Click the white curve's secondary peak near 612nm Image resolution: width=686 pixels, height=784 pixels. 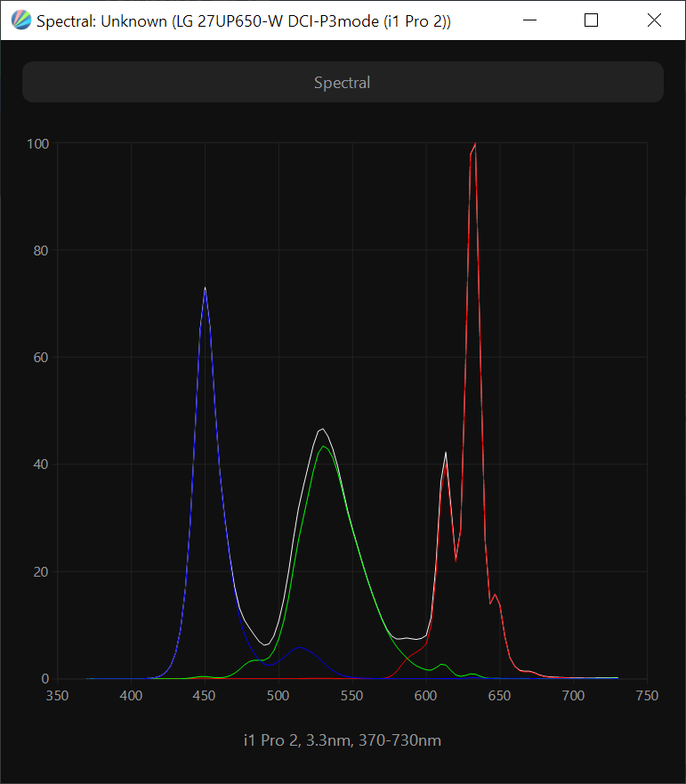[x=446, y=453]
